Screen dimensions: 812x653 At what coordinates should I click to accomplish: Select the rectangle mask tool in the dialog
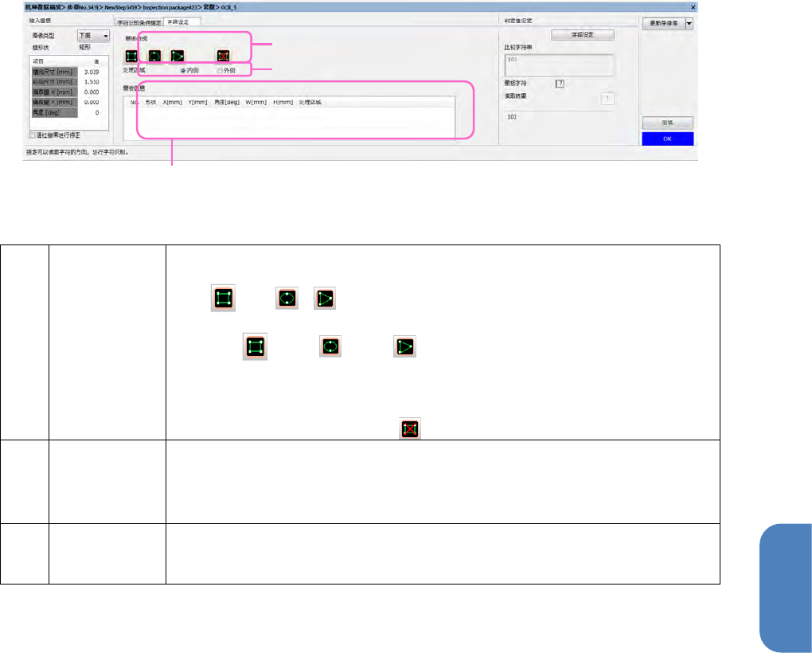coord(131,56)
